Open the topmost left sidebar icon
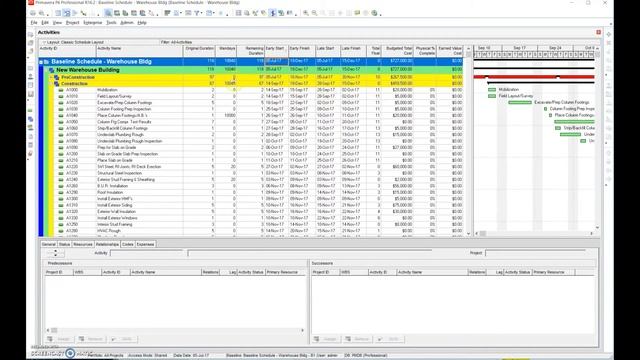Image resolution: width=640 pixels, height=360 pixels. (31, 34)
